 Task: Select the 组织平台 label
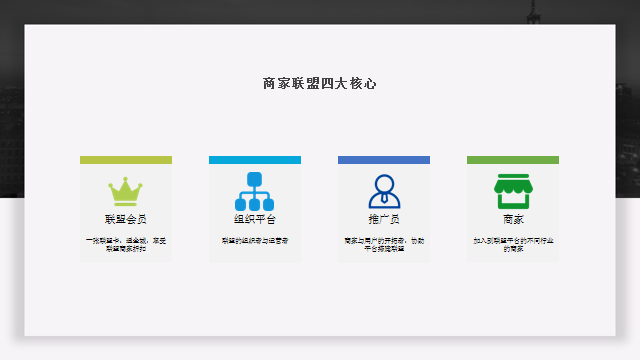coord(255,219)
